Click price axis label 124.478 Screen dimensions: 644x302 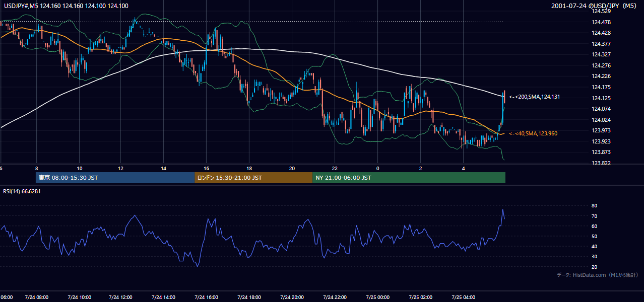pyautogui.click(x=602, y=22)
